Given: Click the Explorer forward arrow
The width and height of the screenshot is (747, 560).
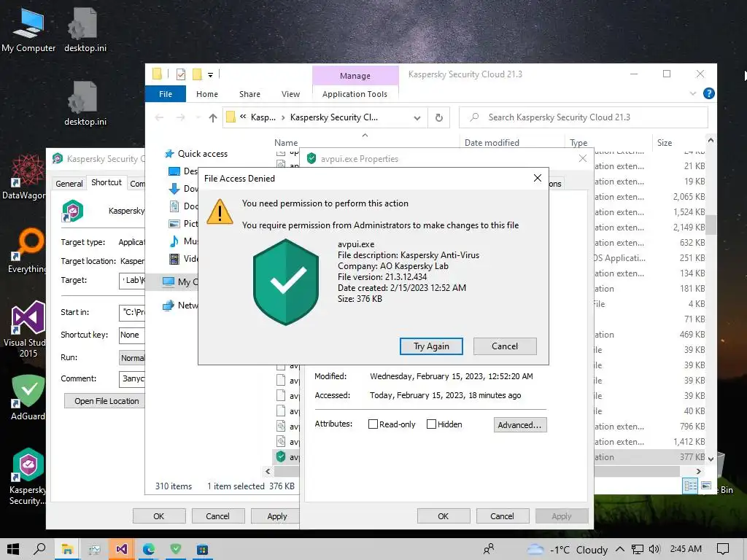Looking at the screenshot, I should click(181, 117).
